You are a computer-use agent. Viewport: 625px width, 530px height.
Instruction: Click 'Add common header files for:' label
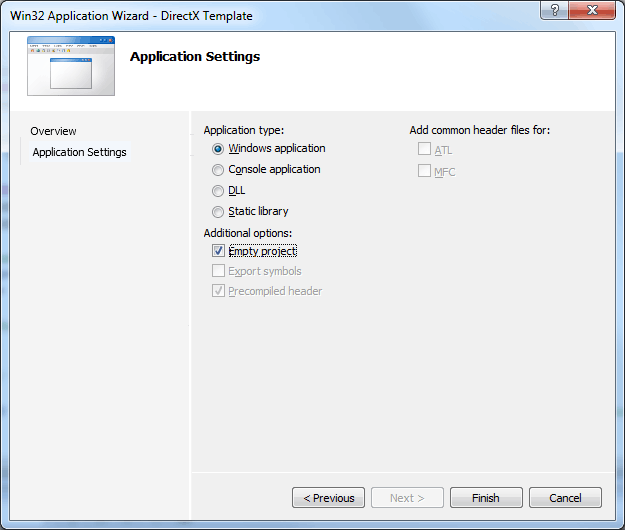[x=480, y=130]
